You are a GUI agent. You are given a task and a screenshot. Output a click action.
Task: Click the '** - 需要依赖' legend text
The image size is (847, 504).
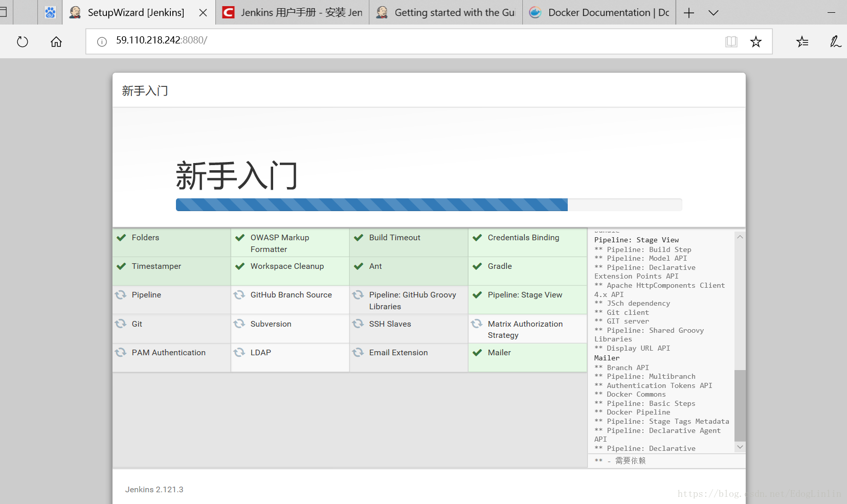coord(620,461)
